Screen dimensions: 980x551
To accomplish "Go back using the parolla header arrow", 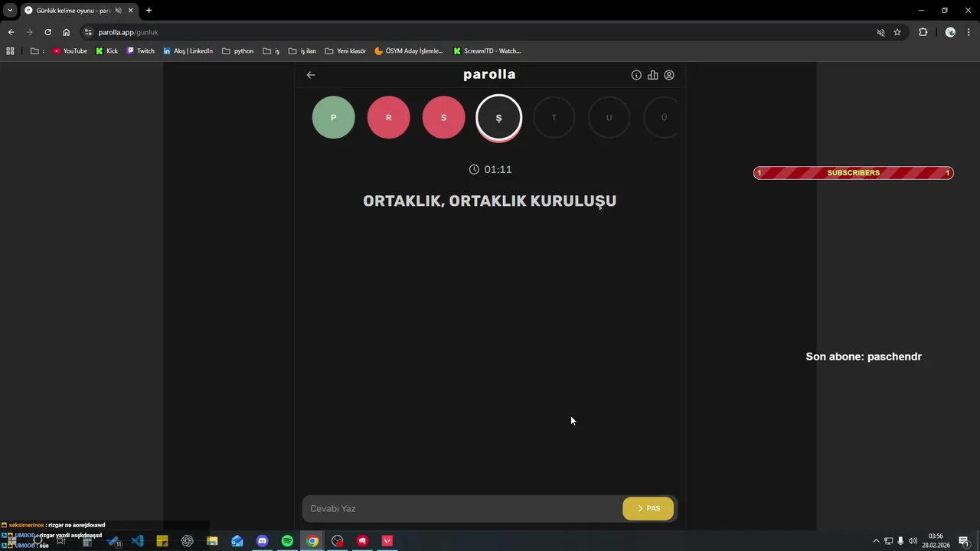I will 311,75.
